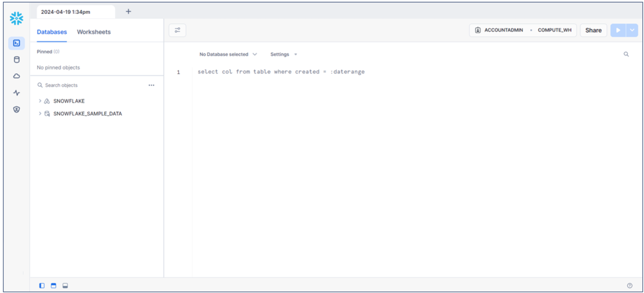
Task: Open the Worksheets icon in sidebar
Action: 16,43
